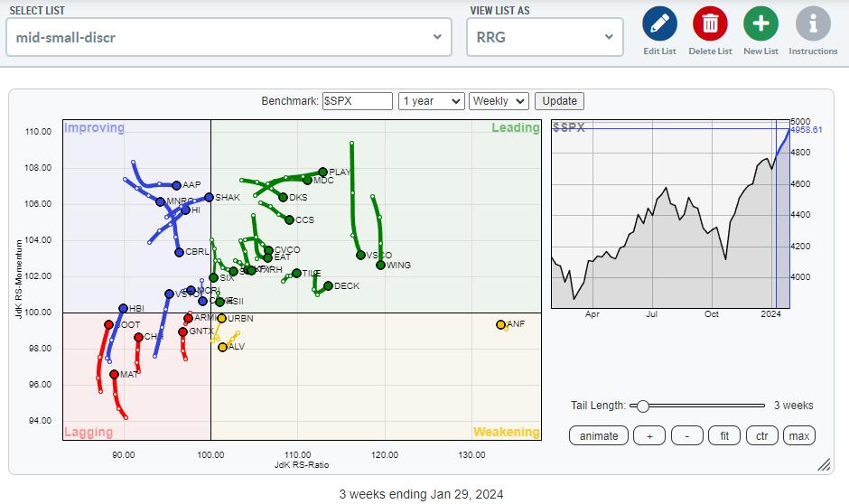Expand the Select List dropdown
The image size is (849, 504).
[x=229, y=37]
